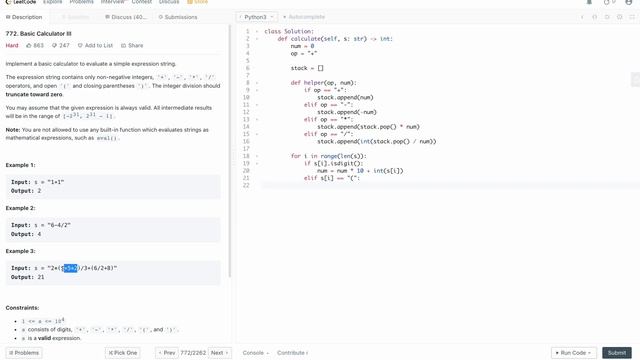Expand the Console panel
This screenshot has height=360, width=640.
pyautogui.click(x=256, y=353)
